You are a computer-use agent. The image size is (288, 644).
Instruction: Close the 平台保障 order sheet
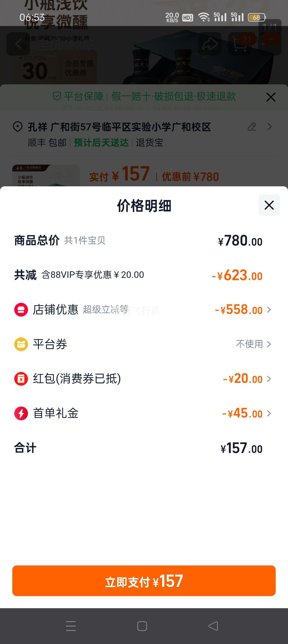coord(271,97)
